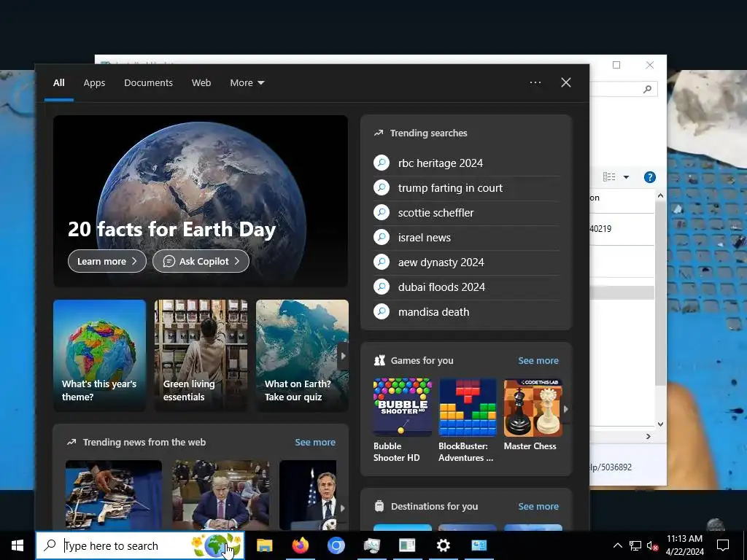
Task: Click next arrow in Games for you
Action: coord(566,409)
